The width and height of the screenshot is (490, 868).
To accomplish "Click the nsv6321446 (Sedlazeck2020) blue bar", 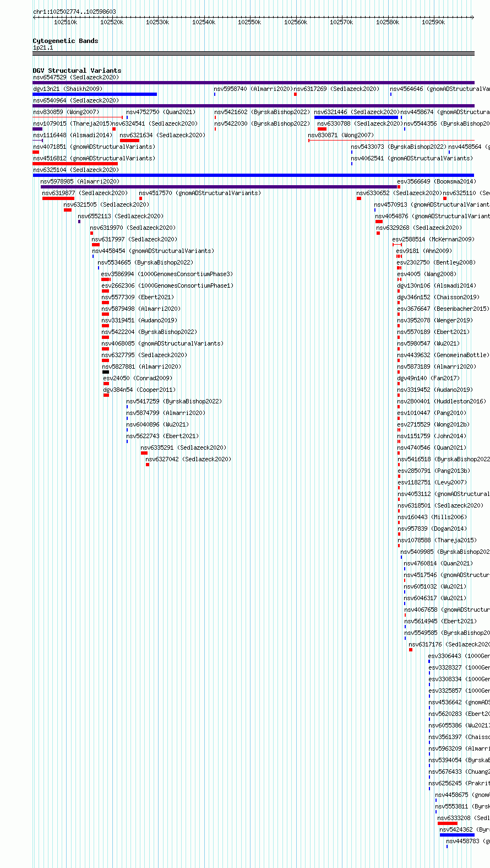I will click(x=356, y=117).
